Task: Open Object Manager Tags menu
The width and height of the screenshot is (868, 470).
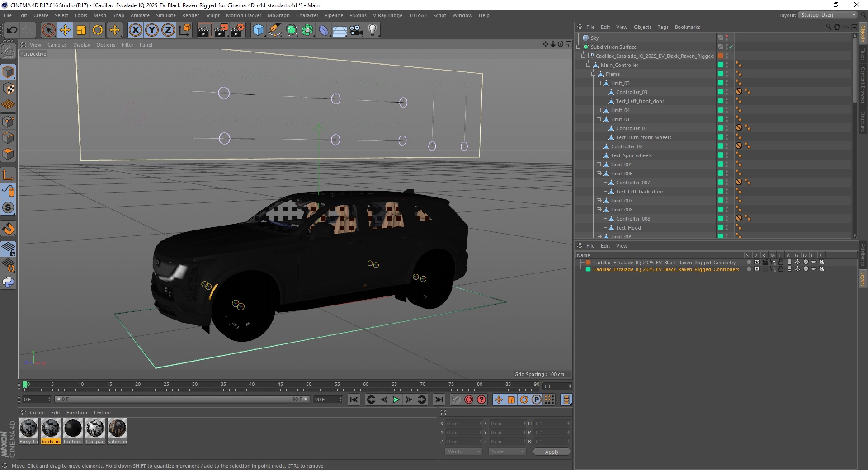Action: (x=663, y=27)
